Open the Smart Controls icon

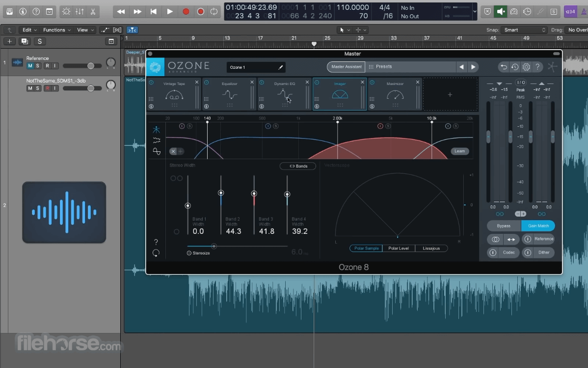coord(66,12)
